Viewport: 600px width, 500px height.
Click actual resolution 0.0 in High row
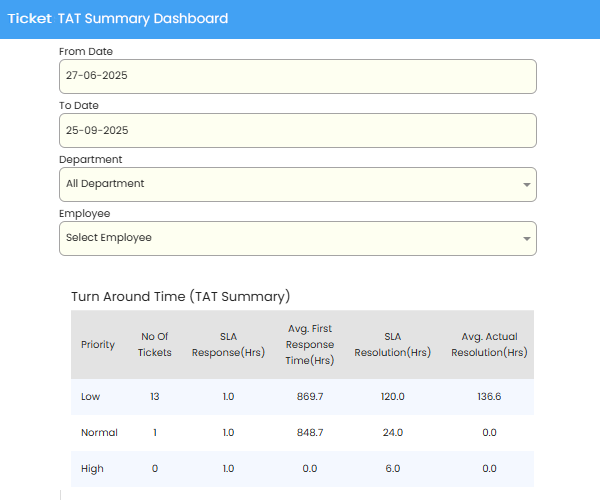tap(489, 469)
